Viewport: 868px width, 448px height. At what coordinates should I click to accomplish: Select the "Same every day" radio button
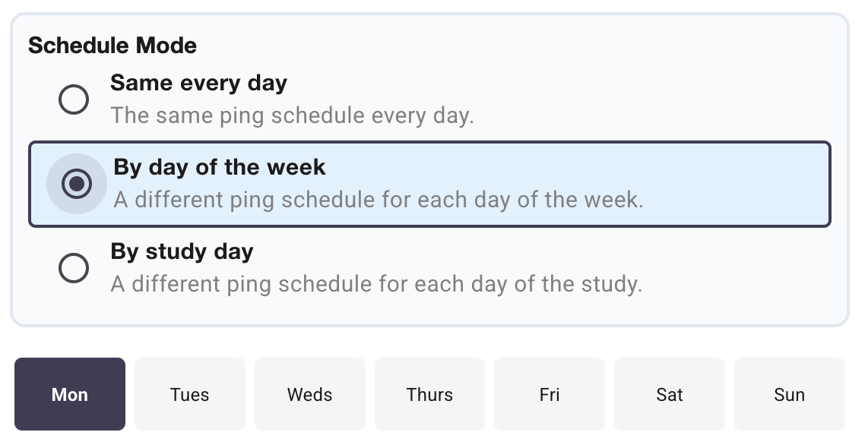(74, 99)
